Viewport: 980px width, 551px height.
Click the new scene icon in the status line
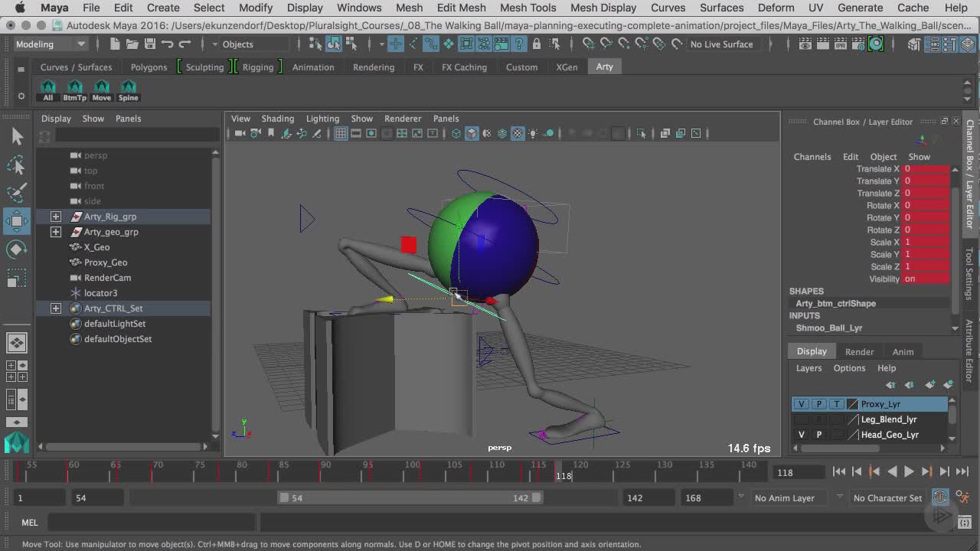(x=114, y=44)
